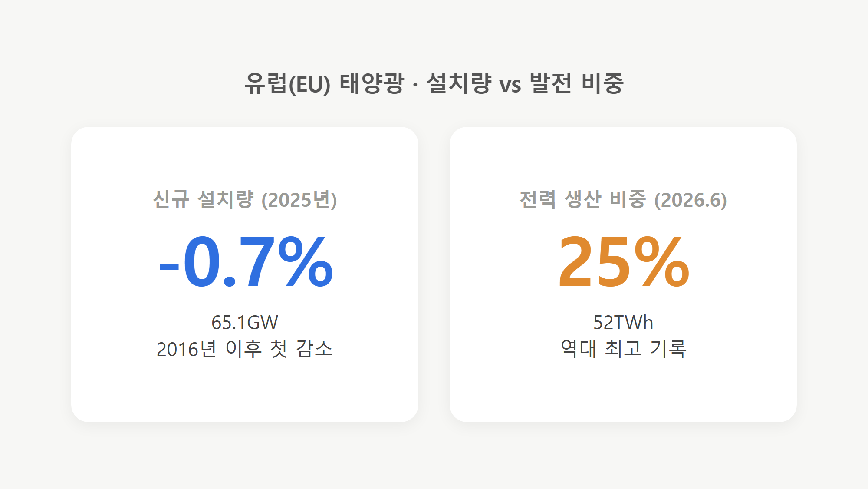Image resolution: width=868 pixels, height=489 pixels.
Task: Click the percent sign of -0.7%
Action: point(306,261)
